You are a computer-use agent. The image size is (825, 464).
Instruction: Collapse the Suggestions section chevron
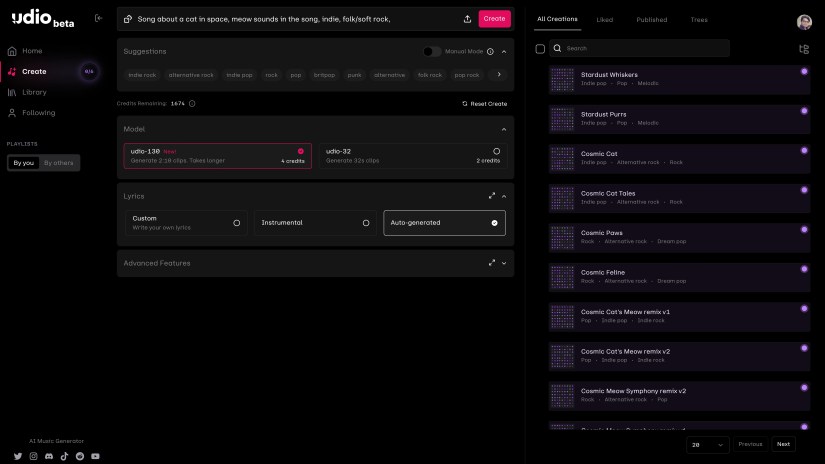tap(504, 52)
